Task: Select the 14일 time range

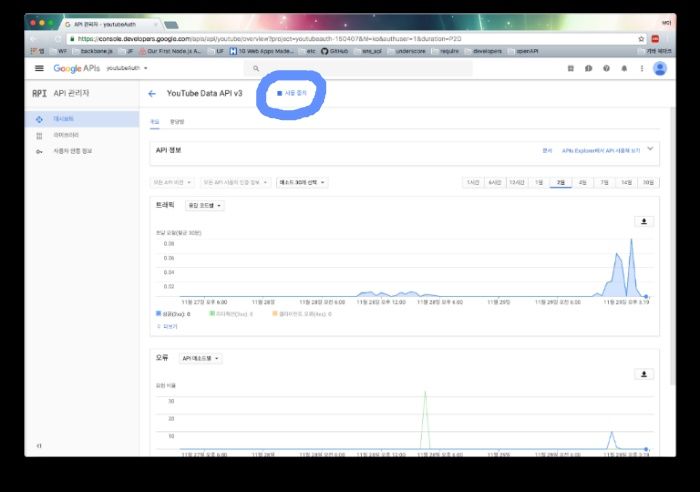Action: click(626, 182)
